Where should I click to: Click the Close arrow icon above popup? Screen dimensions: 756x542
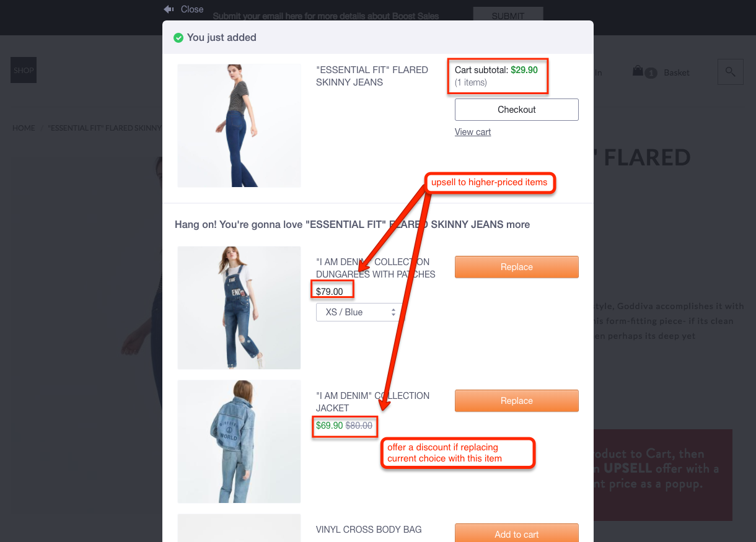pos(169,9)
